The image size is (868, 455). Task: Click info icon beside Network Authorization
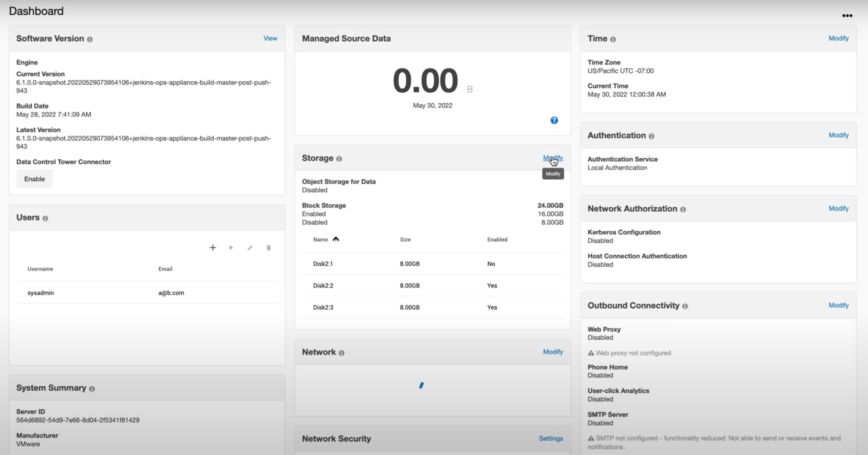tap(683, 209)
